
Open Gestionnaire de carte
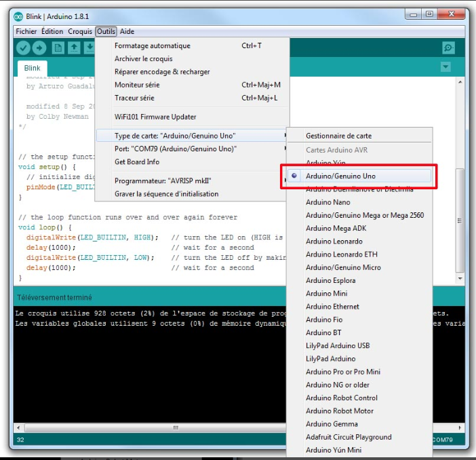[x=338, y=136]
